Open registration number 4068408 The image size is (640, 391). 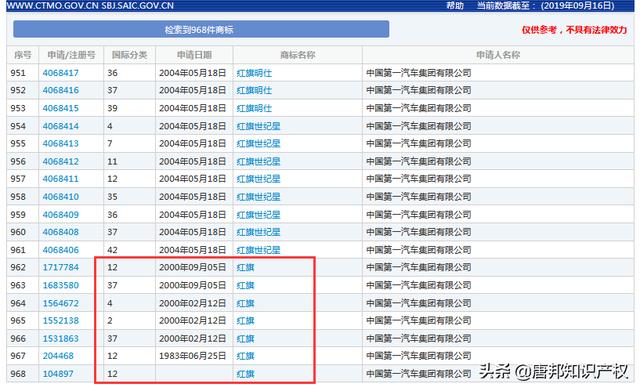tap(61, 232)
